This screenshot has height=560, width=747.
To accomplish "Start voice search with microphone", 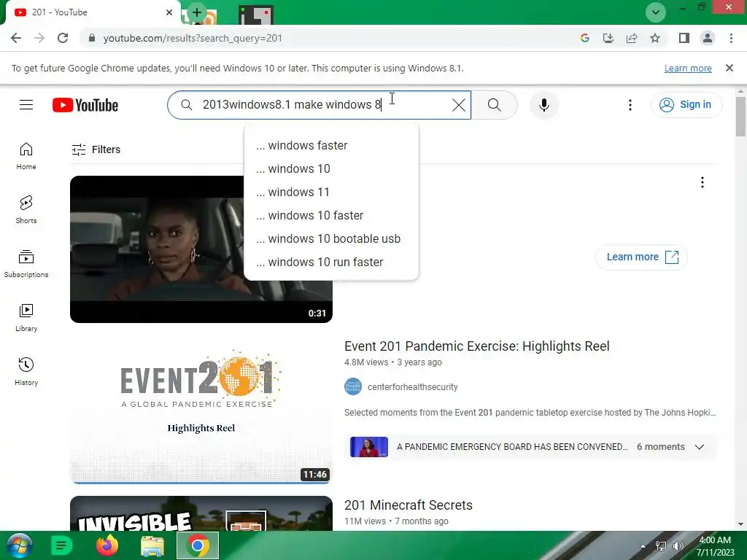I will (x=543, y=105).
